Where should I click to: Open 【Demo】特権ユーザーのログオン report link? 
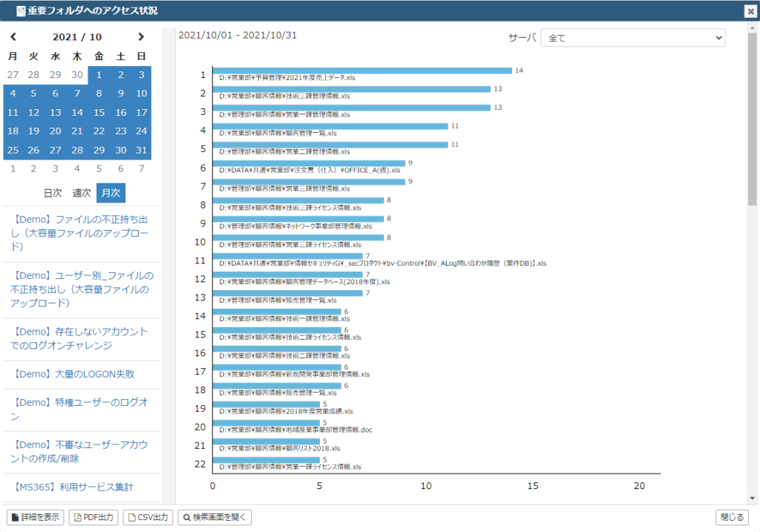(x=79, y=410)
